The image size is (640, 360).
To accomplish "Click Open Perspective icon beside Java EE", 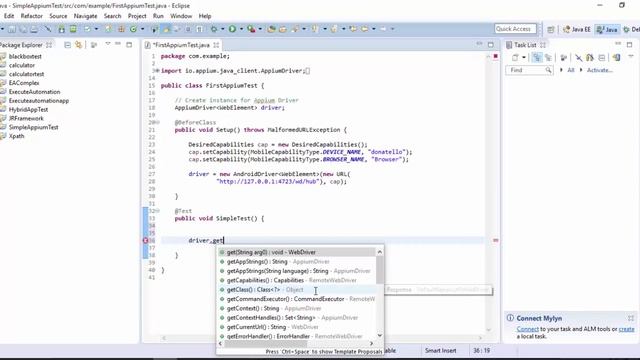I will click(x=551, y=29).
